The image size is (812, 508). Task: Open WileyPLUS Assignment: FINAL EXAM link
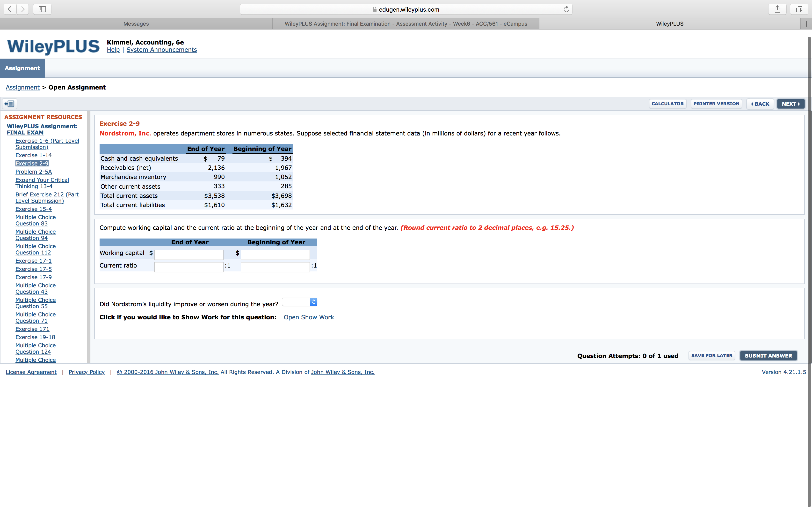(x=42, y=129)
